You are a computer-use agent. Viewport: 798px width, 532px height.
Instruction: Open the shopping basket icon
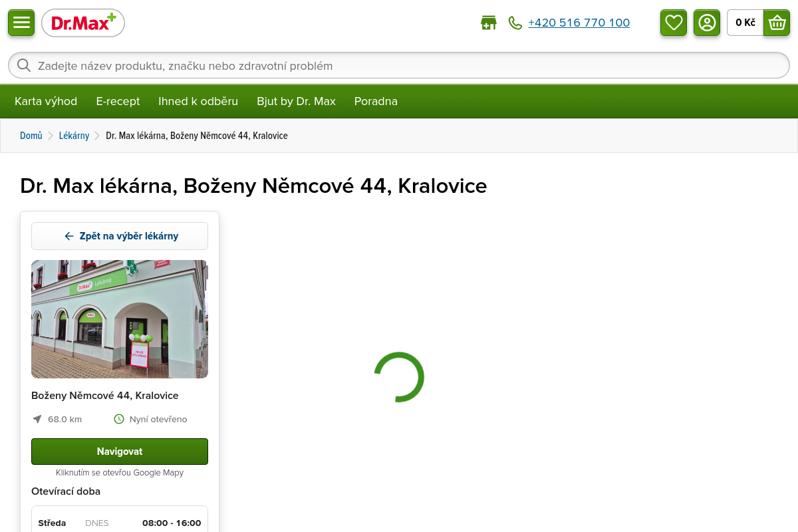point(777,23)
